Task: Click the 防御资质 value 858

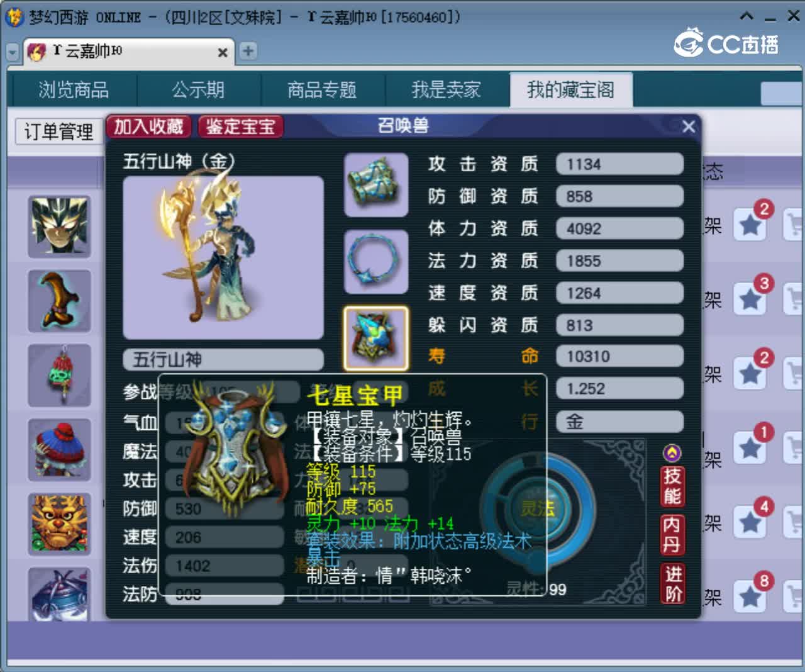Action: pos(619,196)
